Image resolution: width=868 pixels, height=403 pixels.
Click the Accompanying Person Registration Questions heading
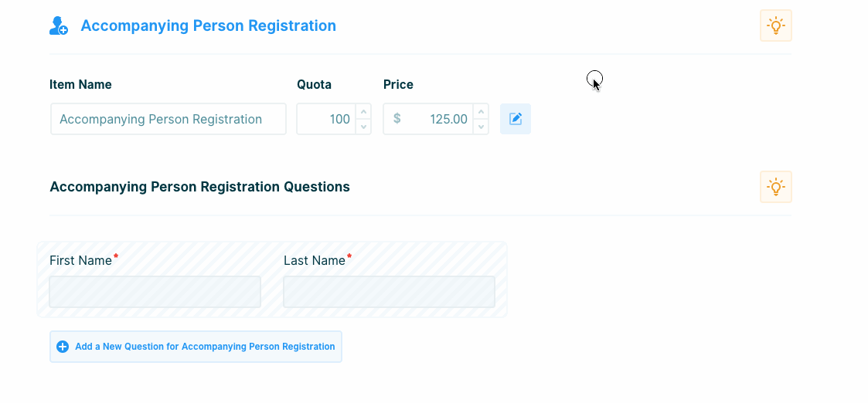[199, 187]
